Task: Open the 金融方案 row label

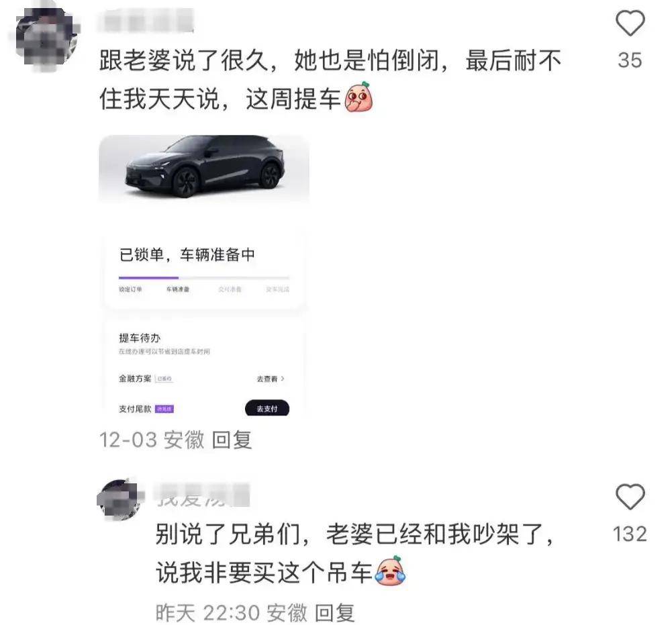Action: (135, 379)
